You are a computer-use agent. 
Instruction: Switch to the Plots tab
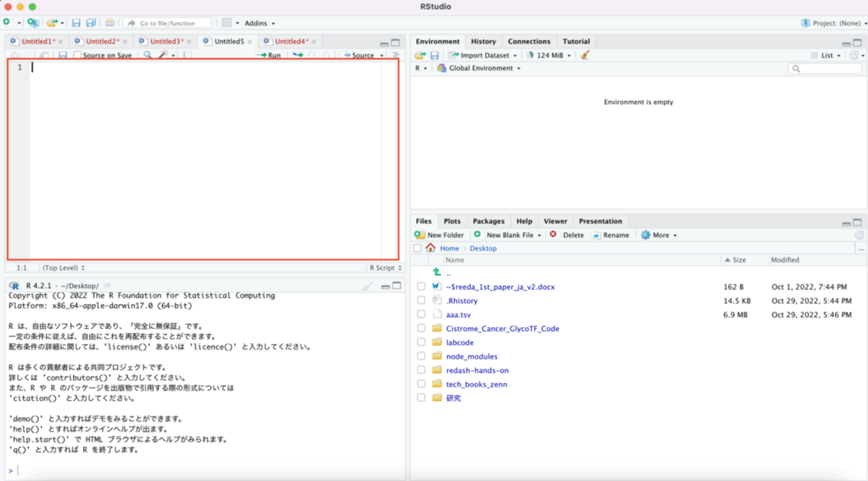(x=452, y=221)
